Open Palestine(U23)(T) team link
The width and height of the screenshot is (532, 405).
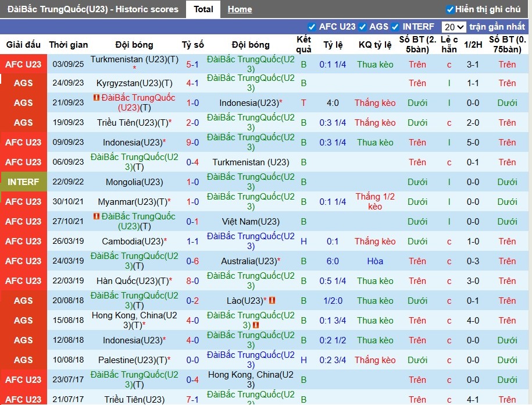pos(133,360)
